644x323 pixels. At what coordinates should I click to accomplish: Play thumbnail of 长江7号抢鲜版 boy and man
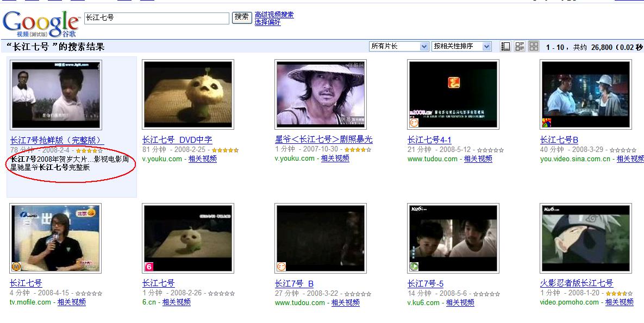56,95
